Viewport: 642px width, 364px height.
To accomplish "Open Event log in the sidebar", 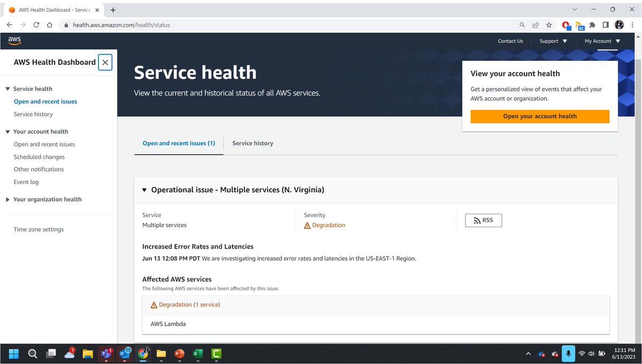I will tap(26, 182).
